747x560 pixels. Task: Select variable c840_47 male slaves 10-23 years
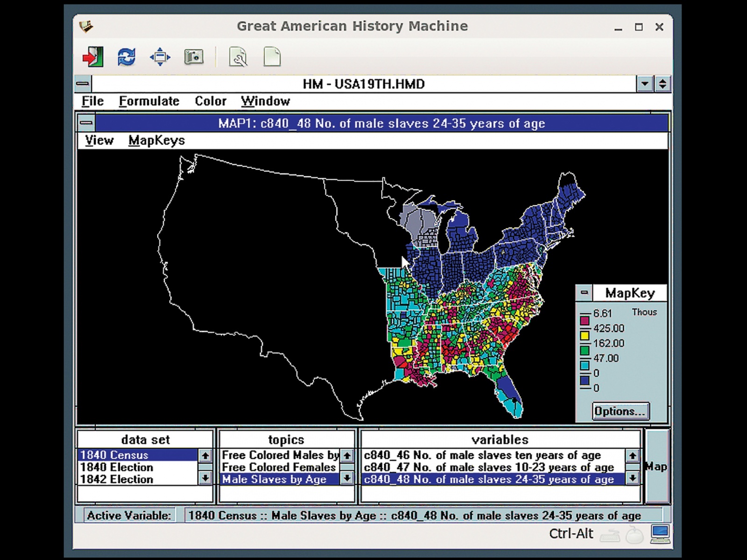493,467
